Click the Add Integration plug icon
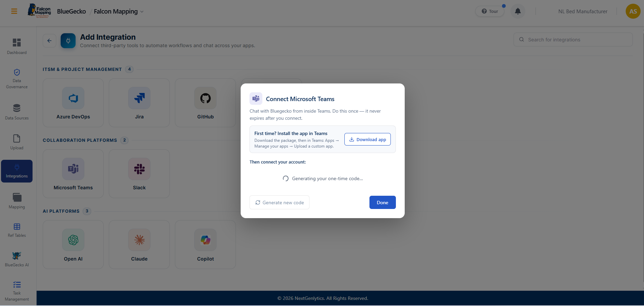This screenshot has width=644, height=306. tap(68, 41)
